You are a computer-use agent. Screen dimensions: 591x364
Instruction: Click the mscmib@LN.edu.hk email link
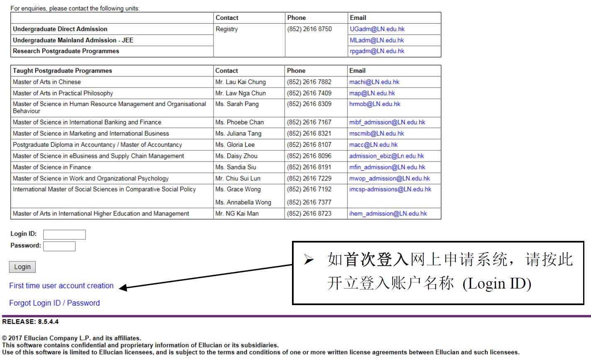(x=376, y=133)
